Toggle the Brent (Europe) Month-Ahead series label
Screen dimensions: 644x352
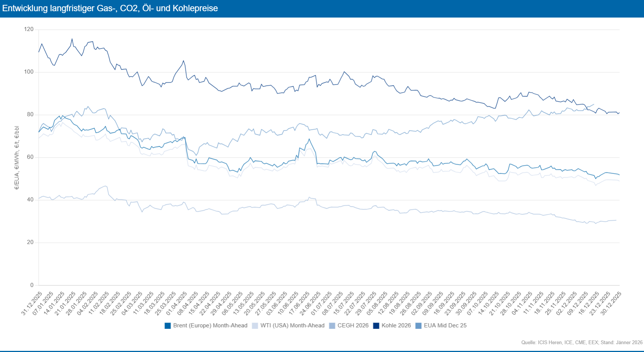tap(210, 326)
